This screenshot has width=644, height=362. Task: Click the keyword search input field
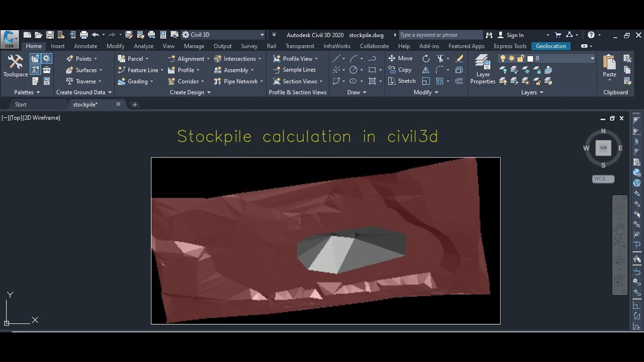tap(440, 35)
